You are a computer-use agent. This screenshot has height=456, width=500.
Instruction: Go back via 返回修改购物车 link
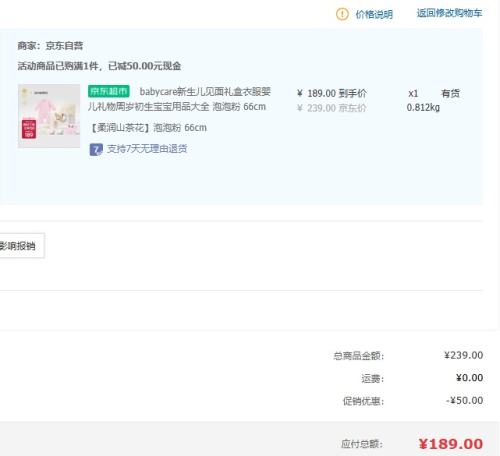coord(449,13)
